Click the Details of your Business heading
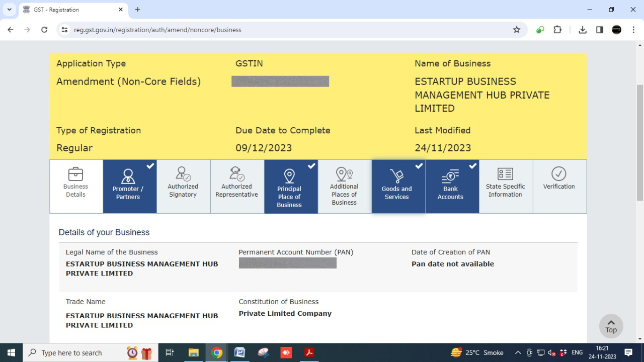This screenshot has height=362, width=644. click(104, 232)
